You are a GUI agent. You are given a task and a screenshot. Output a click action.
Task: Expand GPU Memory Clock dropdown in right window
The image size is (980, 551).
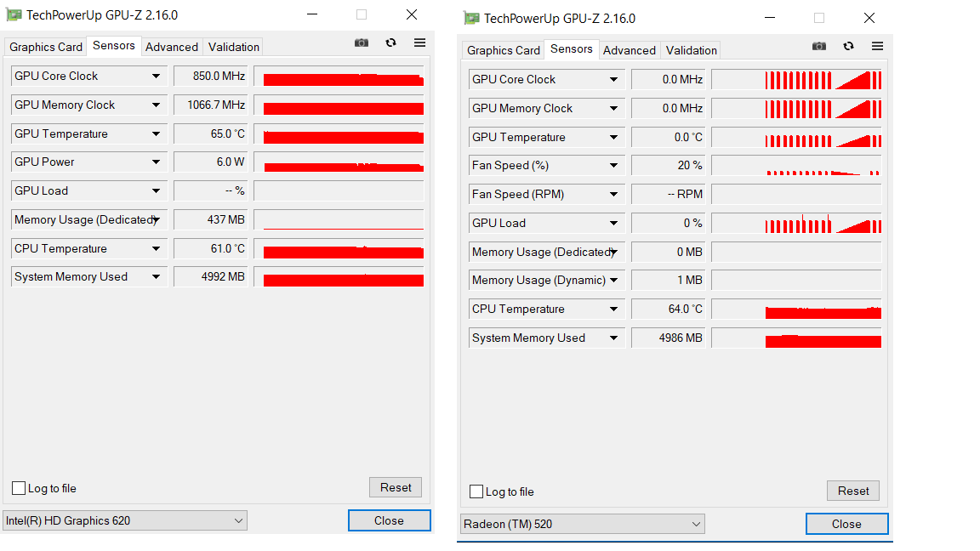613,108
